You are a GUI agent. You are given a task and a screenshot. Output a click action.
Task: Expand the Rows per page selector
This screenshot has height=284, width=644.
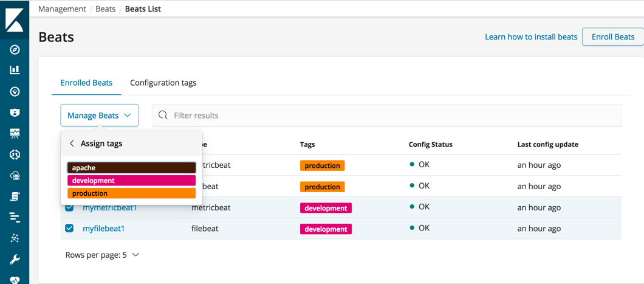pos(102,255)
